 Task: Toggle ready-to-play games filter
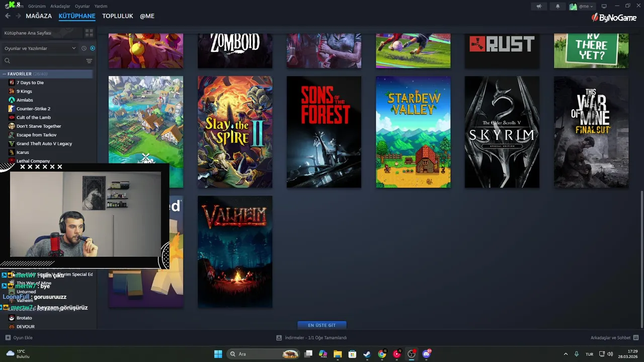click(93, 48)
